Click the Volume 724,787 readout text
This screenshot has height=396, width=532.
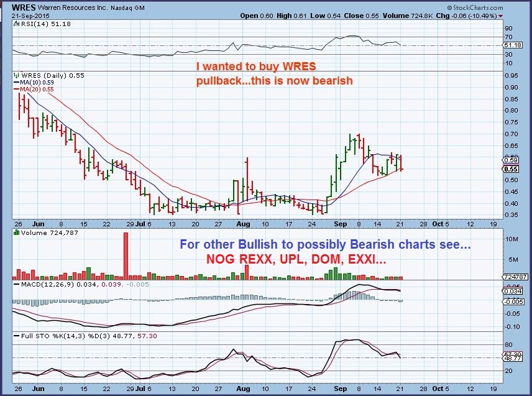(x=48, y=233)
